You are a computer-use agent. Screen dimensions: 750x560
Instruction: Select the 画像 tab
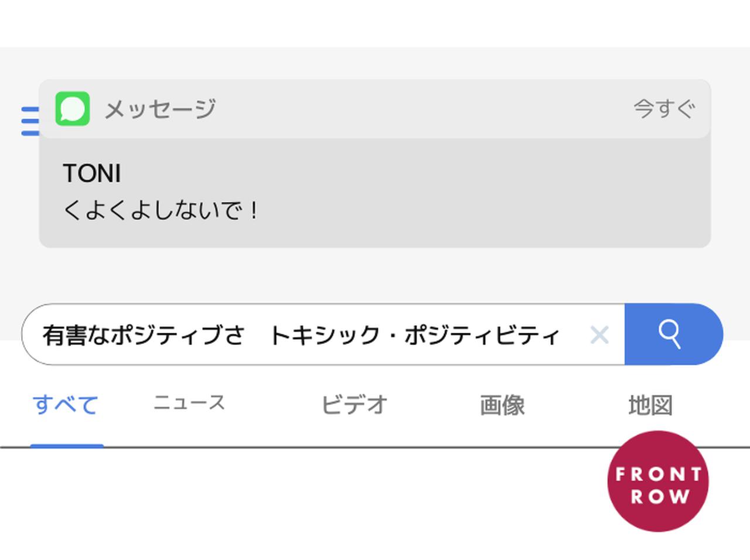(x=502, y=404)
